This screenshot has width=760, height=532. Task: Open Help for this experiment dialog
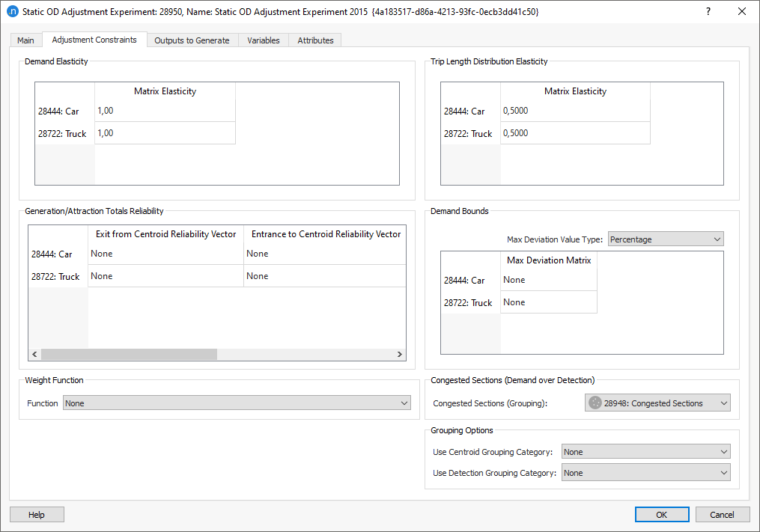point(36,514)
